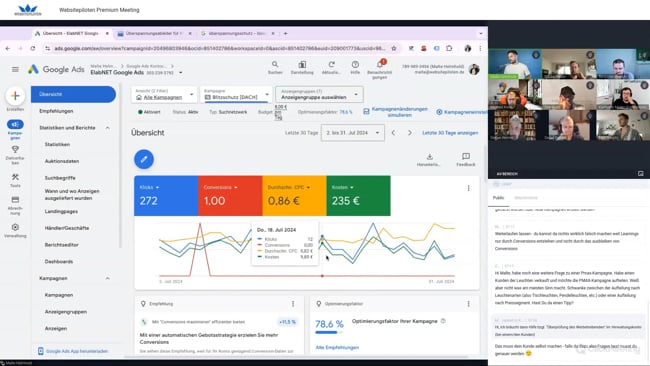The image size is (650, 366).
Task: Click the Aktualisieren refresh icon
Action: pos(331,65)
